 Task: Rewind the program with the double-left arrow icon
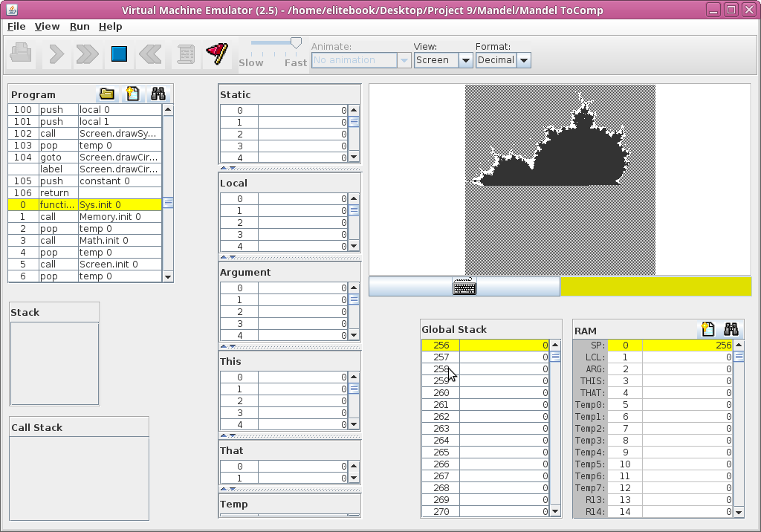(152, 53)
